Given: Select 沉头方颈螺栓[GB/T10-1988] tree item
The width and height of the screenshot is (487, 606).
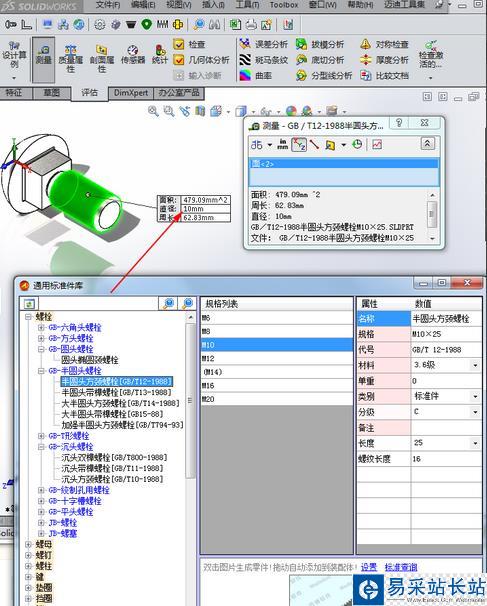Looking at the screenshot, I should tap(112, 479).
